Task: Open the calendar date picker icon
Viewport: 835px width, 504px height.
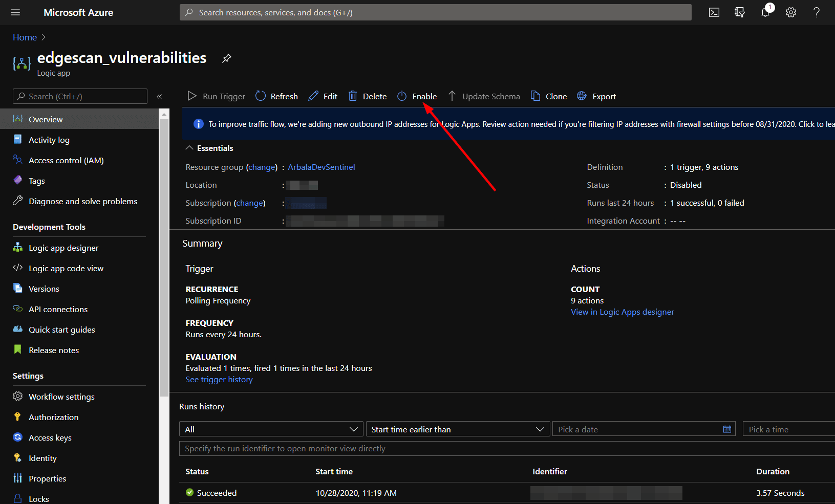Action: pos(727,429)
